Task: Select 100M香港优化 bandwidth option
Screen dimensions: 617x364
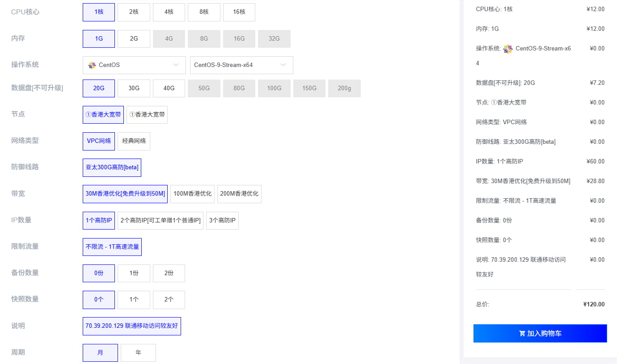Action: pos(192,194)
